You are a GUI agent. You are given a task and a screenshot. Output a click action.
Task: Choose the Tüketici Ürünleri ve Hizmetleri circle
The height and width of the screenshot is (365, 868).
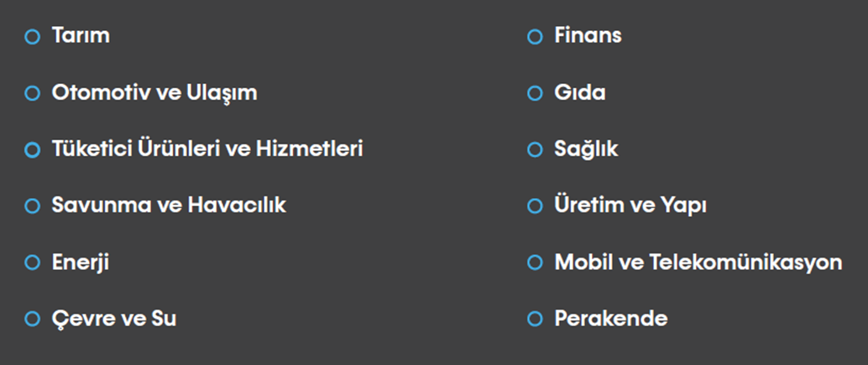click(33, 149)
